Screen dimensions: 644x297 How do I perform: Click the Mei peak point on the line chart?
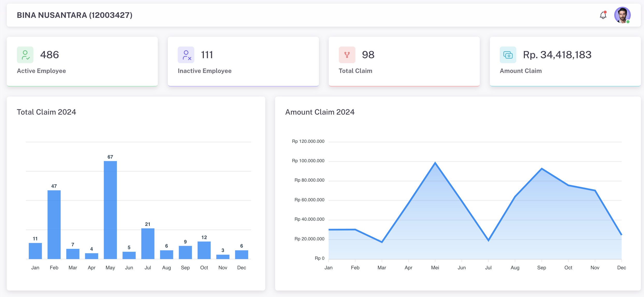435,163
